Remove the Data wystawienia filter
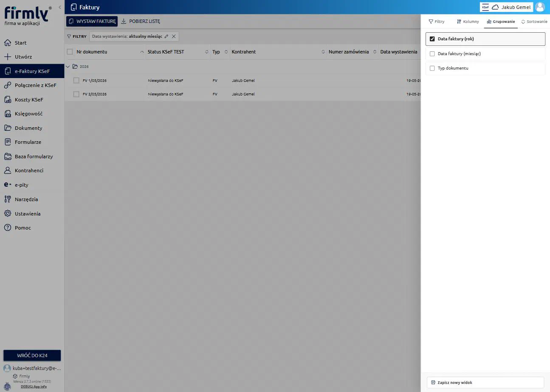 [x=174, y=36]
